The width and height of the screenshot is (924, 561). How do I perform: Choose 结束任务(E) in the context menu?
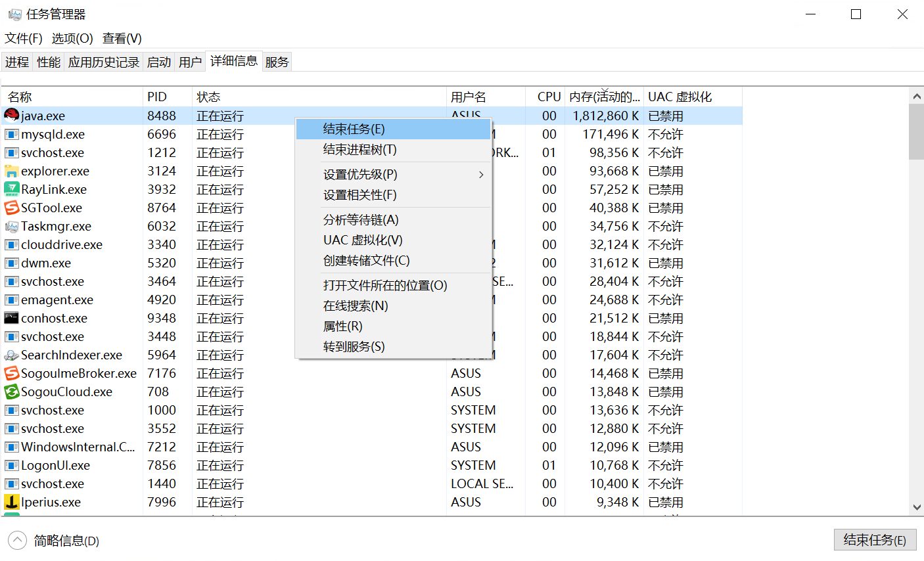(x=354, y=129)
